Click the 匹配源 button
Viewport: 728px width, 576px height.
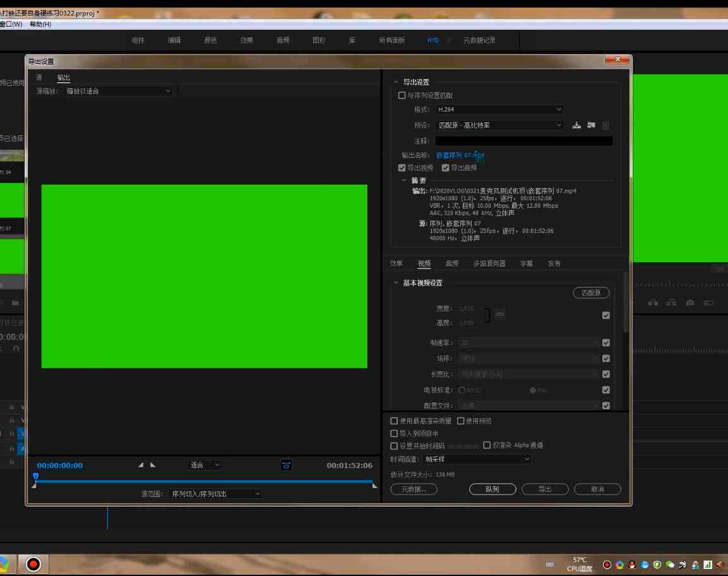point(591,292)
